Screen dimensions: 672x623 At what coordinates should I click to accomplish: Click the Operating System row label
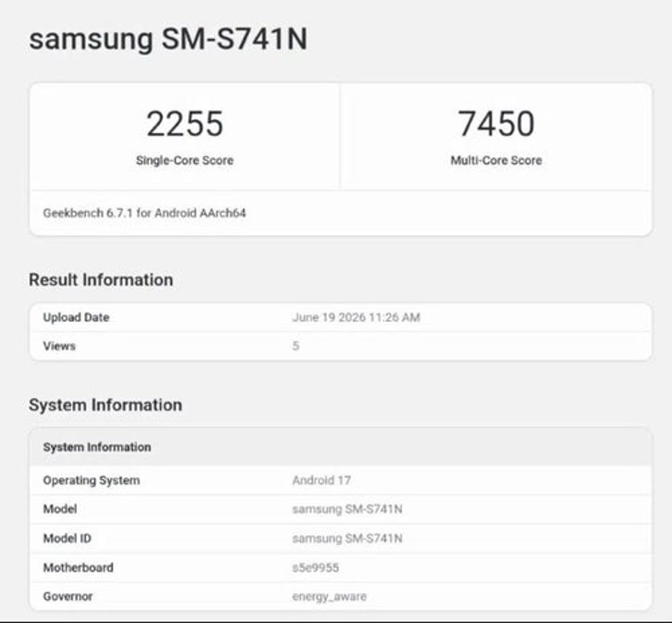[x=92, y=481]
